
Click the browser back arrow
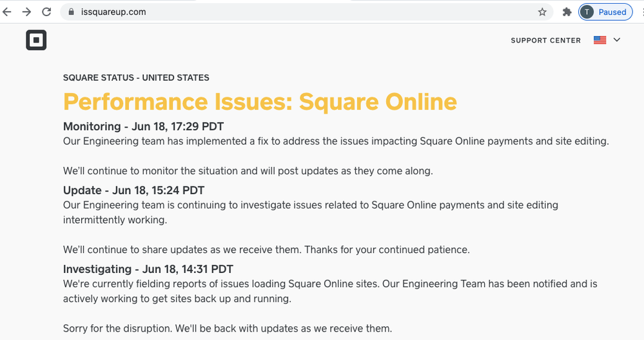click(7, 12)
